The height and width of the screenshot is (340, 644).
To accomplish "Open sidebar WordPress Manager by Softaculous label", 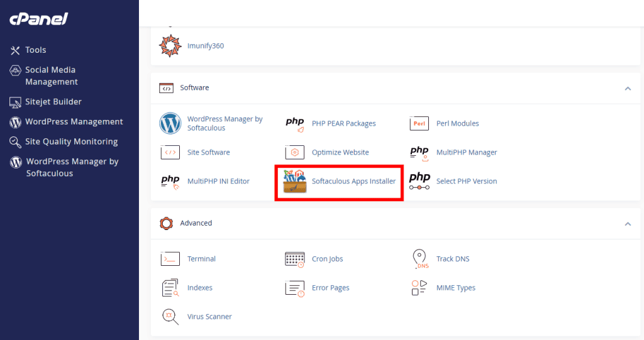I will point(72,168).
